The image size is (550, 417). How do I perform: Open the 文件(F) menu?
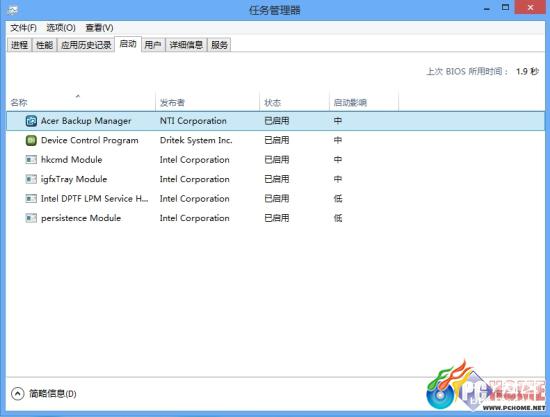23,28
